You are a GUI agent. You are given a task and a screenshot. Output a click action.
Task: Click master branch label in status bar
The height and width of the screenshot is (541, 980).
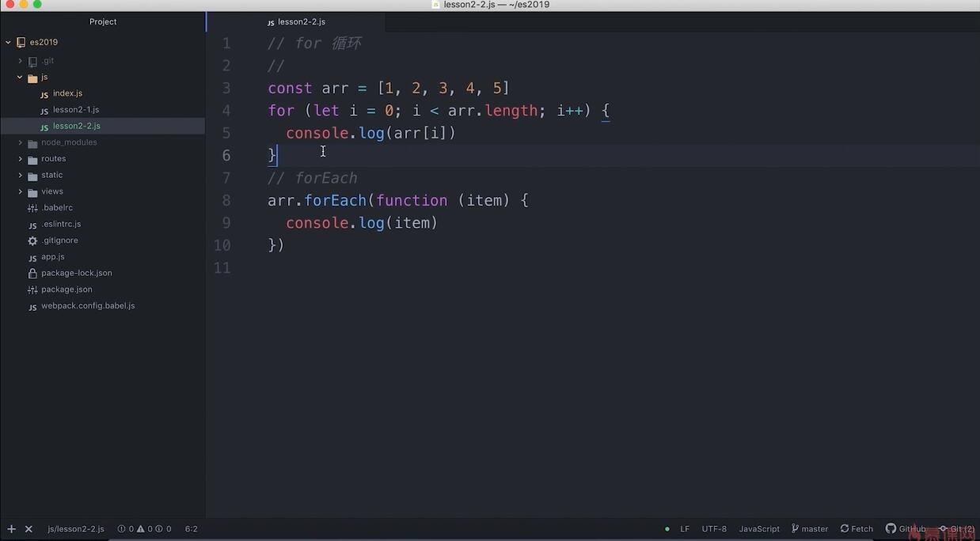tap(815, 529)
